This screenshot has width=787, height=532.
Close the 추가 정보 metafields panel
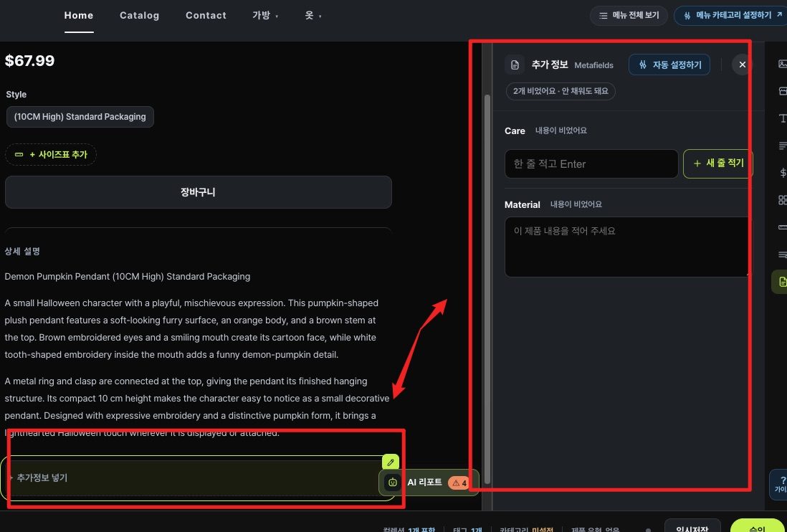(742, 65)
